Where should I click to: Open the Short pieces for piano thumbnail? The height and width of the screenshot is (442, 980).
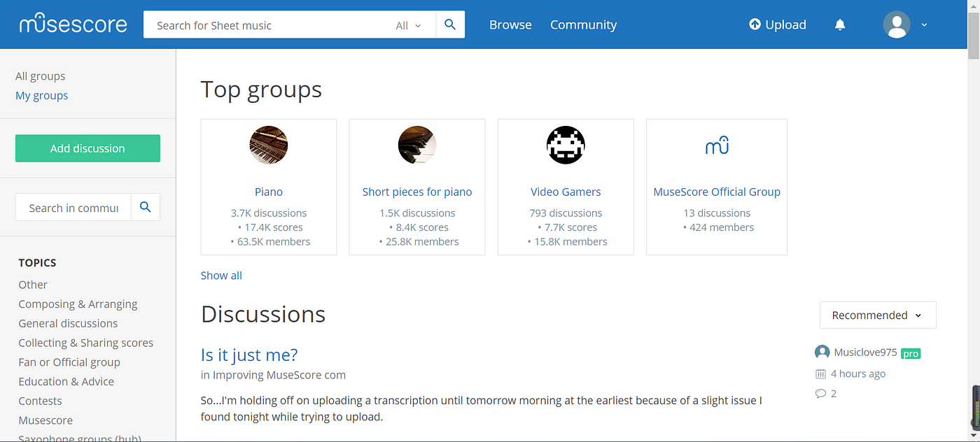(417, 145)
